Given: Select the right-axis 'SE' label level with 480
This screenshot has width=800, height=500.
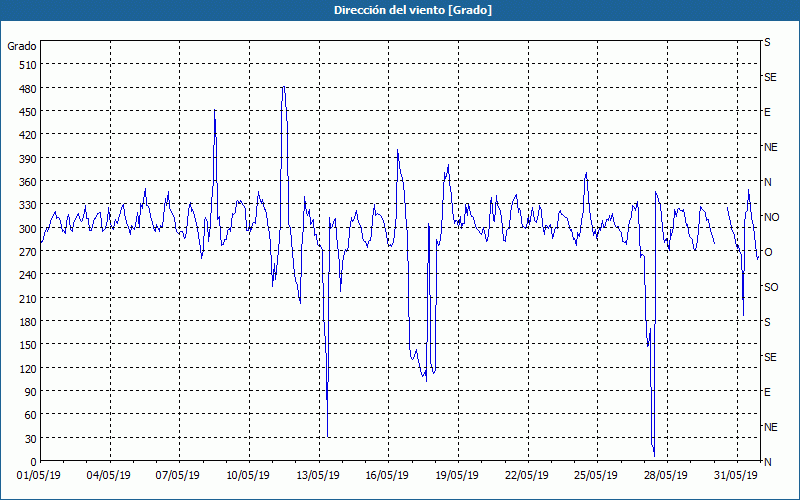Looking at the screenshot, I should point(770,77).
